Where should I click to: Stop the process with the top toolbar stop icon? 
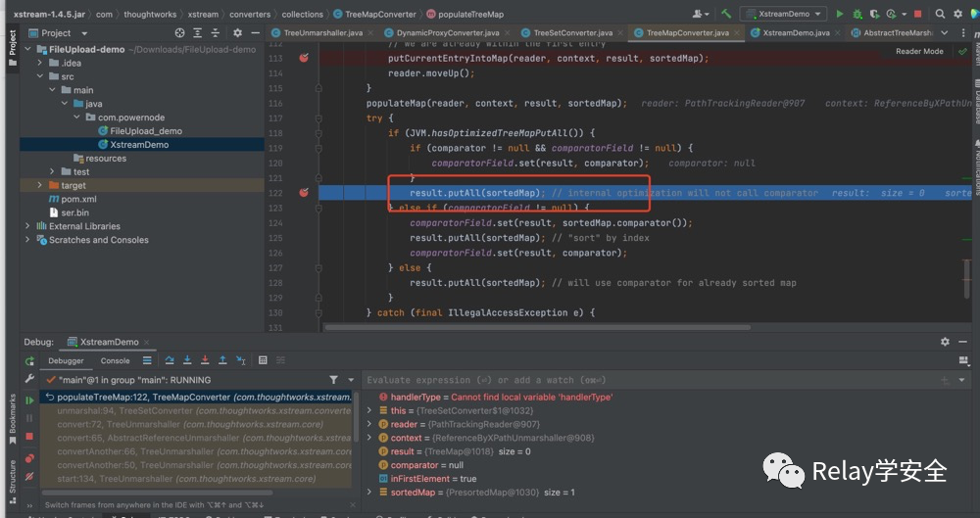coord(917,14)
